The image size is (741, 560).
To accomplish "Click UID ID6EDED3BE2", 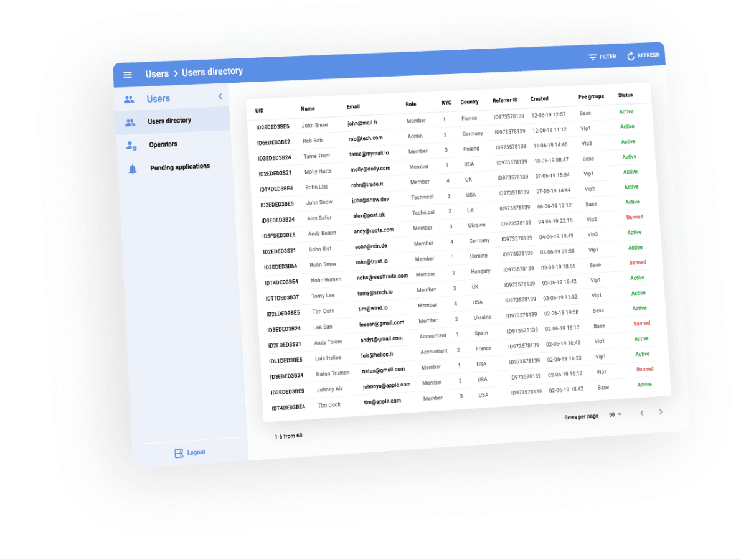I will (x=273, y=142).
